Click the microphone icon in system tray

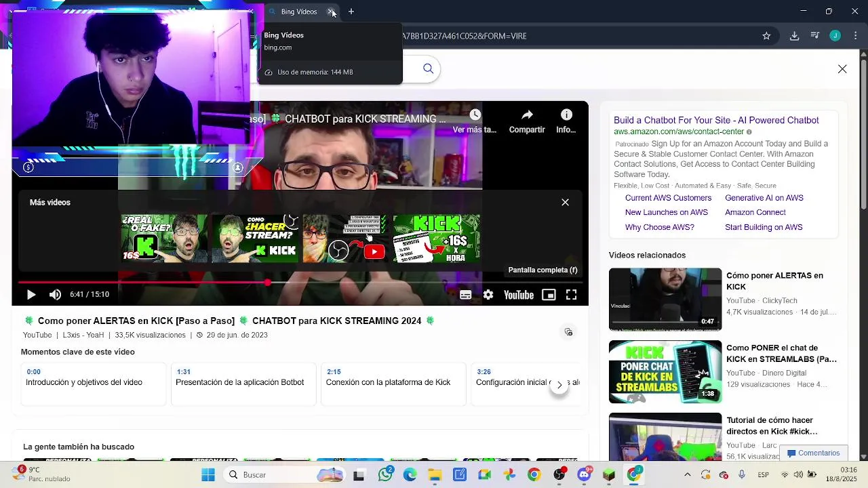742,475
